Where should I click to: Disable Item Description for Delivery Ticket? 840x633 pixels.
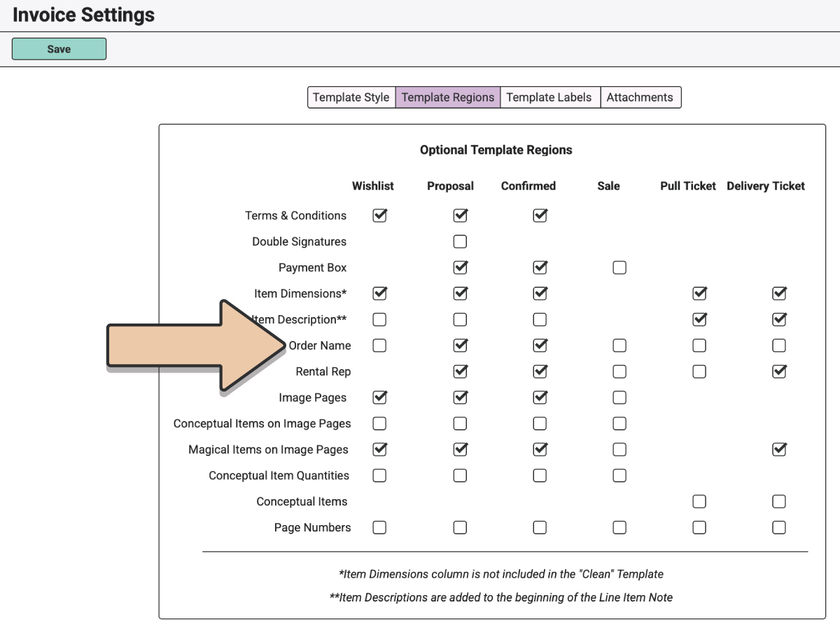click(779, 319)
